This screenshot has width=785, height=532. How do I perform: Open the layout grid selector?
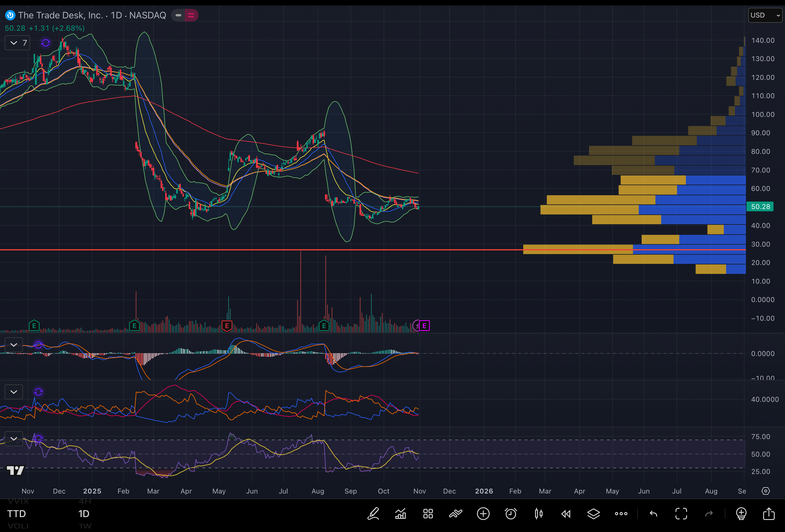coord(428,514)
